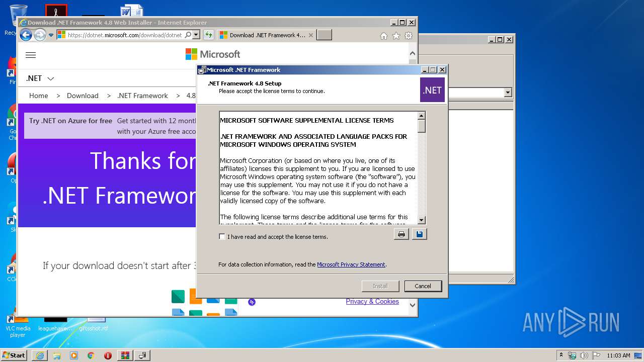Open the hamburger menu on Microsoft page
Viewport: 644px width, 362px height.
click(31, 55)
